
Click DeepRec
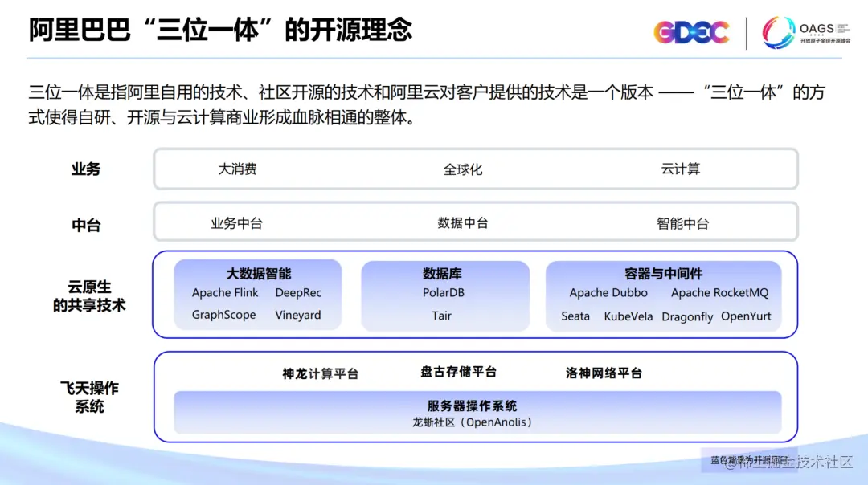(298, 292)
